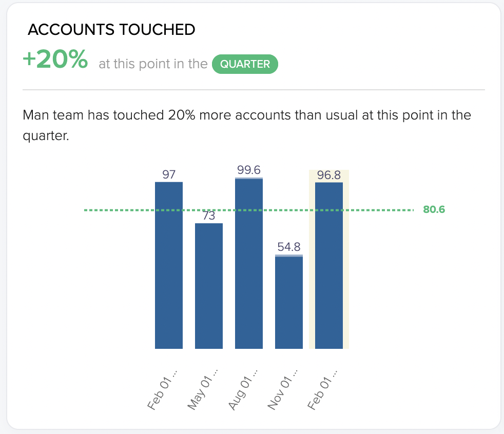Select the highlighted bar showing 96.8

pyautogui.click(x=329, y=265)
